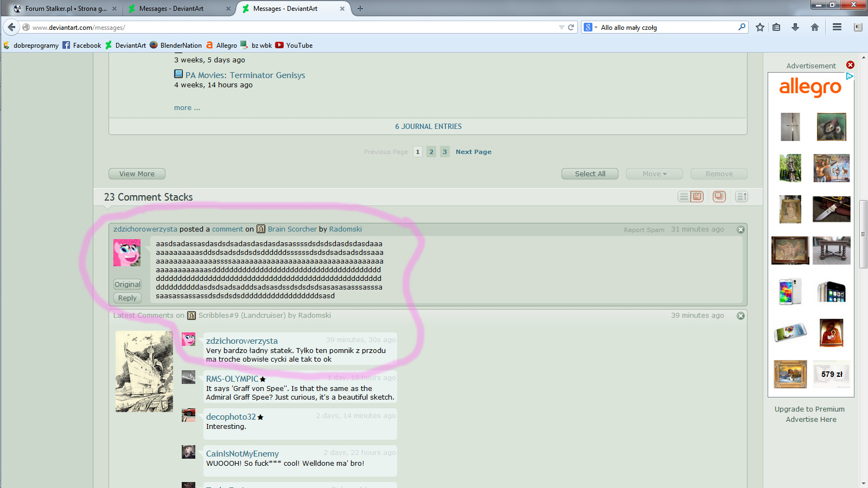Viewport: 868px width, 488px height.
Task: Close the Allegro advertisement with red X
Action: tap(850, 65)
